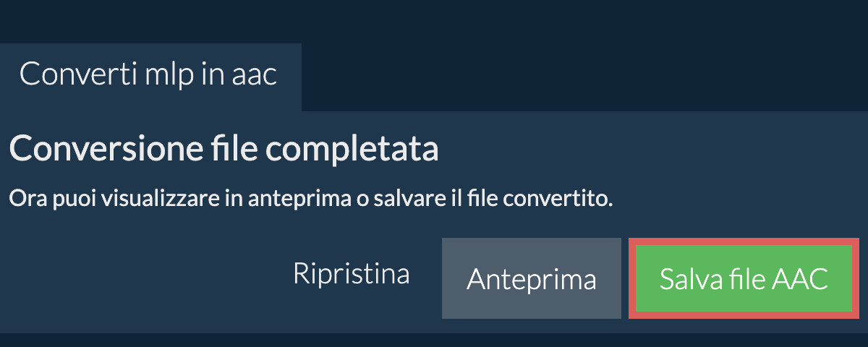
Task: Hit Salva file AAC to save the output
Action: (744, 278)
